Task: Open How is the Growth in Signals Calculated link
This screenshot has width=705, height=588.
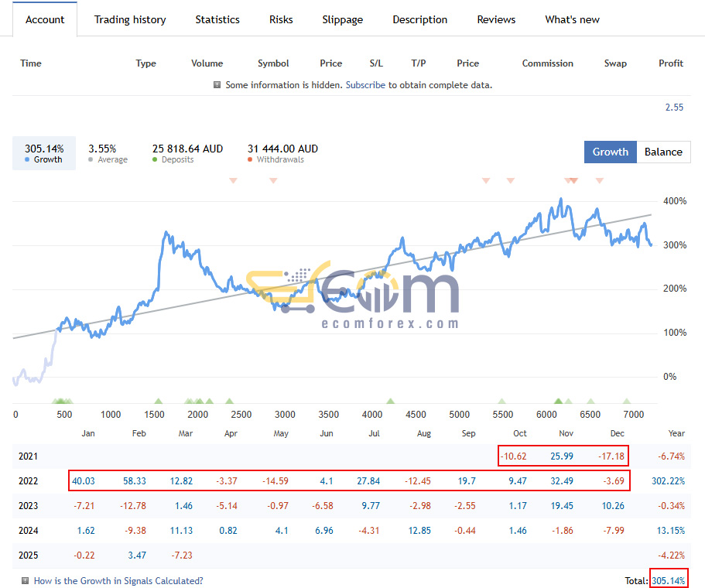Action: [x=118, y=581]
